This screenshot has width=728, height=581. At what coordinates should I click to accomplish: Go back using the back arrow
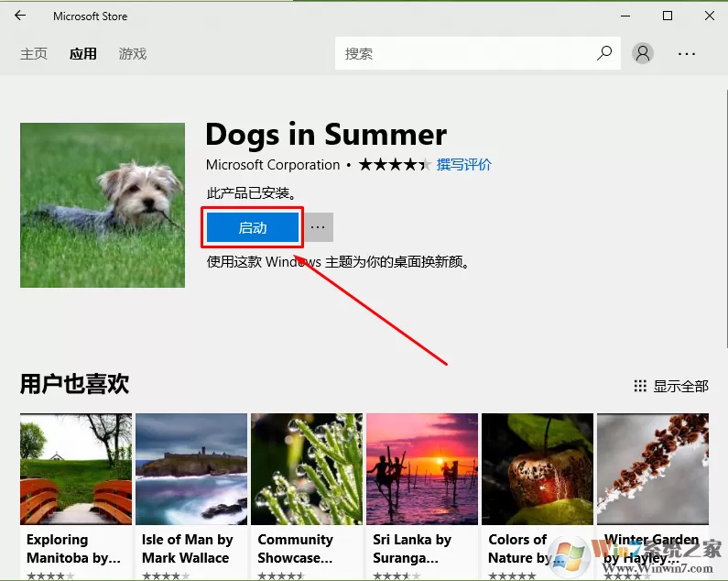(x=20, y=16)
